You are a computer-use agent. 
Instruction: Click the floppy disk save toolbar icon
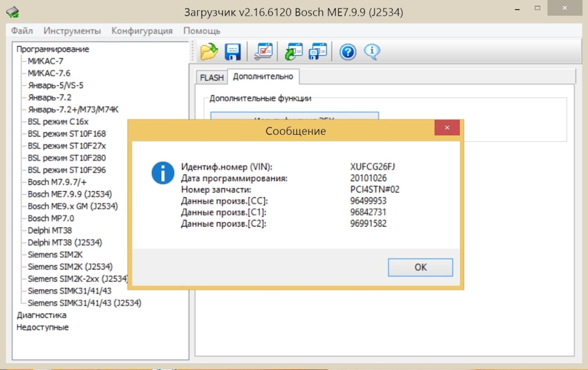pyautogui.click(x=232, y=51)
